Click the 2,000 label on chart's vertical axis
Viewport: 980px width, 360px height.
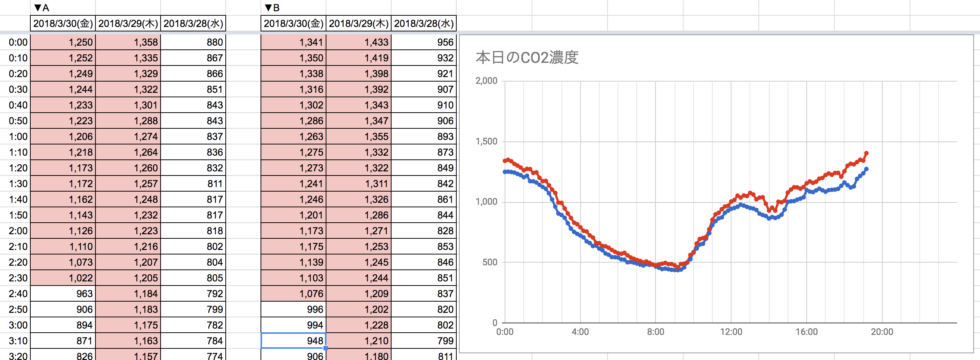tap(486, 80)
